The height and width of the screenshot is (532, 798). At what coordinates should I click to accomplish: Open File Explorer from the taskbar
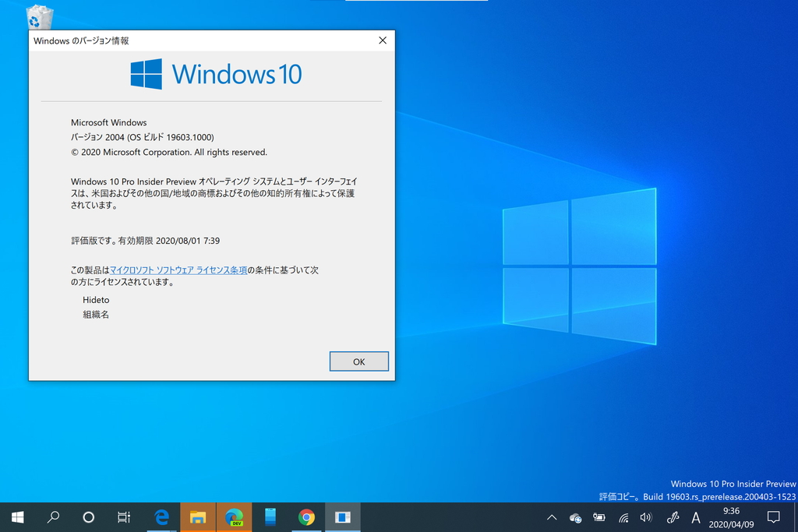pos(196,516)
